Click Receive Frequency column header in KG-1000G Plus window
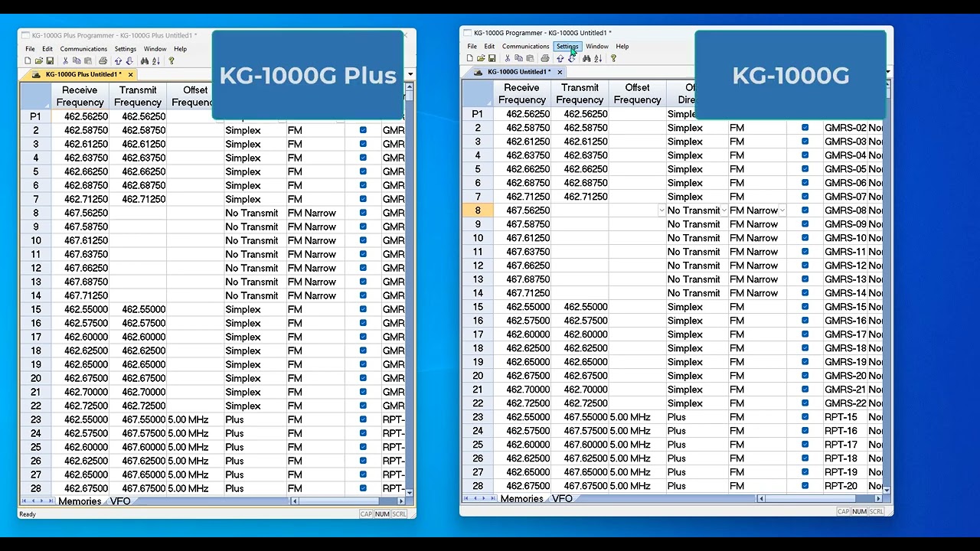Screen dimensions: 980x551 click(x=80, y=96)
